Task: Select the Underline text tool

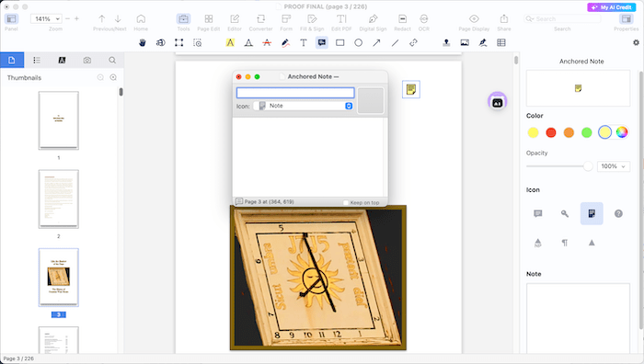Action: coord(248,42)
